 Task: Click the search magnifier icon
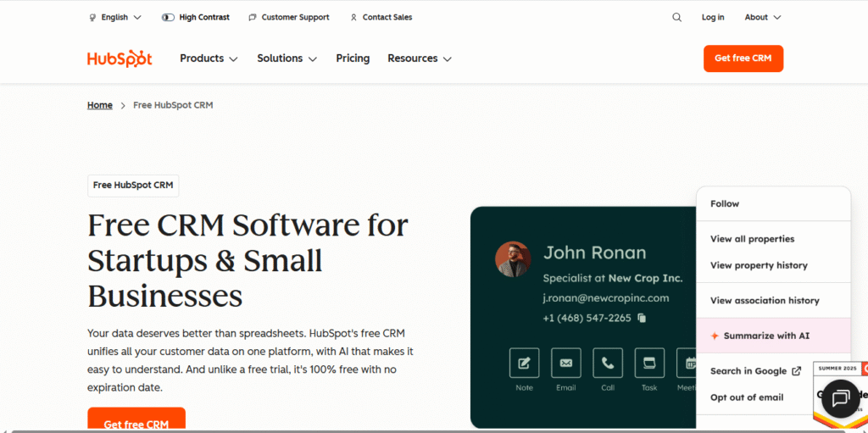pos(676,17)
